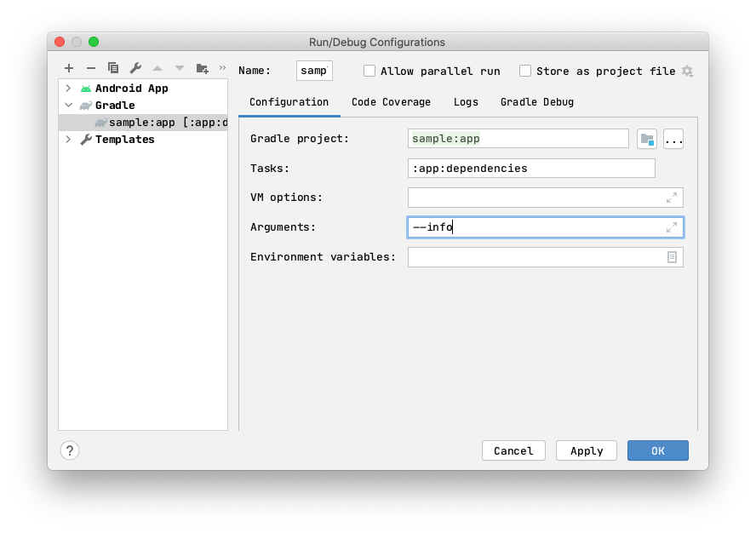Remove the selected configuration
Screen dimensions: 756x533
pyautogui.click(x=90, y=68)
